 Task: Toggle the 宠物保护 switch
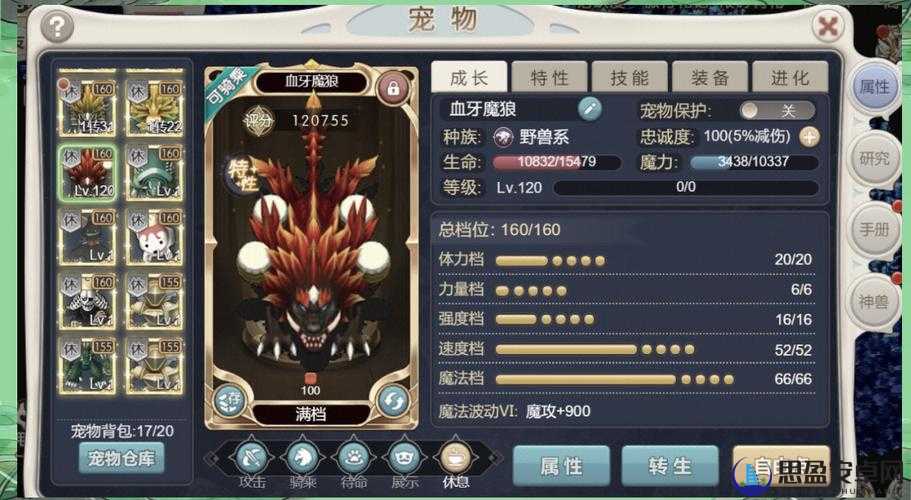[778, 110]
